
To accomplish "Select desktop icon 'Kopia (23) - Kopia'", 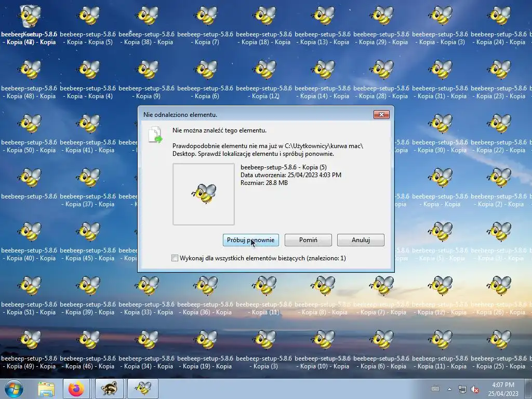I will [x=499, y=81].
